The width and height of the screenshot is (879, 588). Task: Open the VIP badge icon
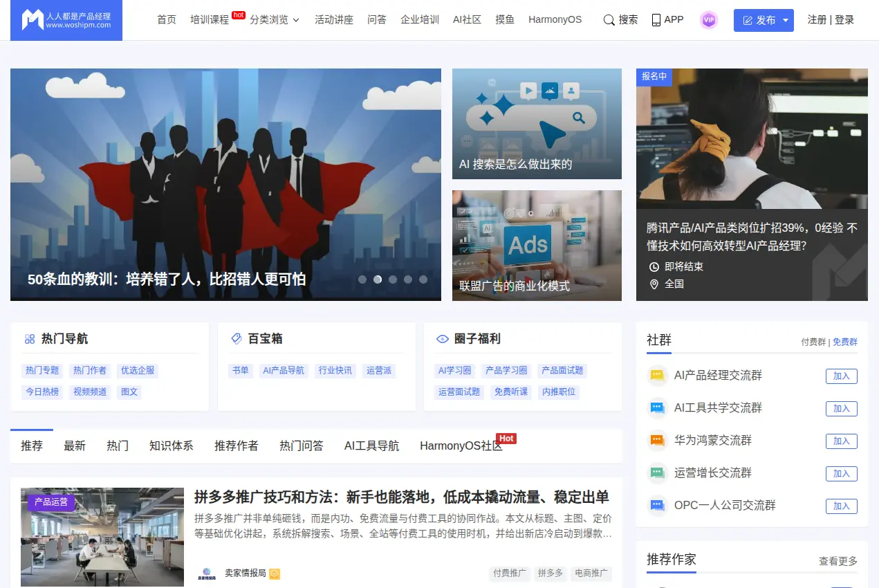(708, 20)
